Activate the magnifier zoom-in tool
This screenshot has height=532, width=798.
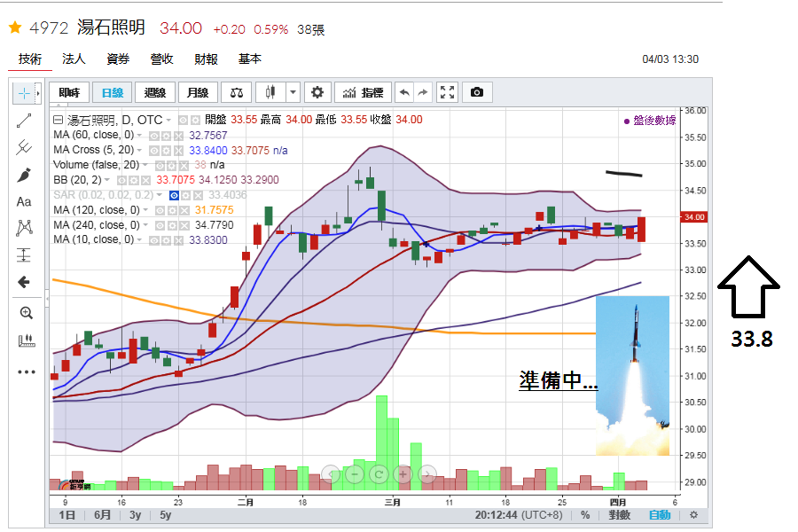[x=26, y=313]
